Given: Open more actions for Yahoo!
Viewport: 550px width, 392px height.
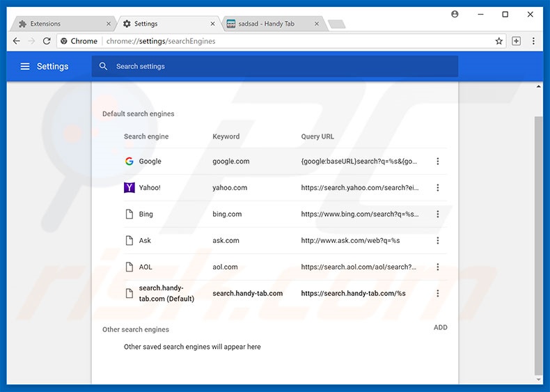Looking at the screenshot, I should click(x=438, y=187).
